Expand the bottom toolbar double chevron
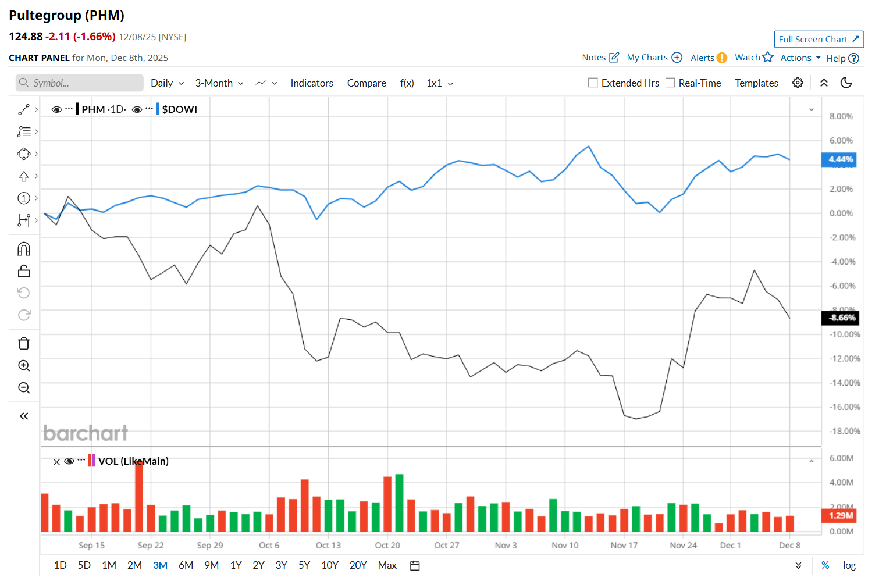 (x=798, y=565)
